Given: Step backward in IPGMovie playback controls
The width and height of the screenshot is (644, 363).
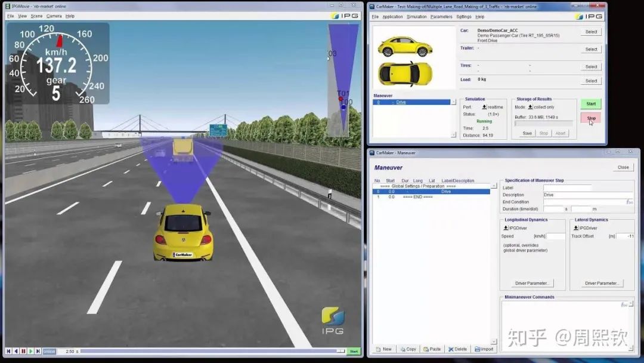Looking at the screenshot, I should pos(16,351).
